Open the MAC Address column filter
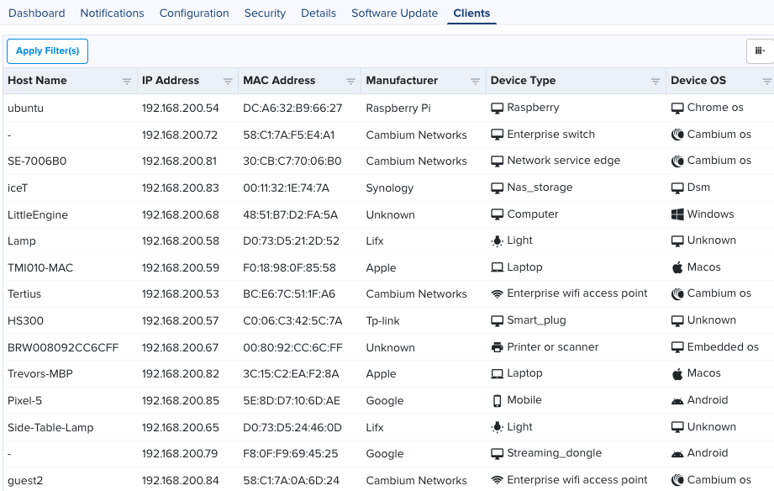This screenshot has height=491, width=774. [x=350, y=81]
